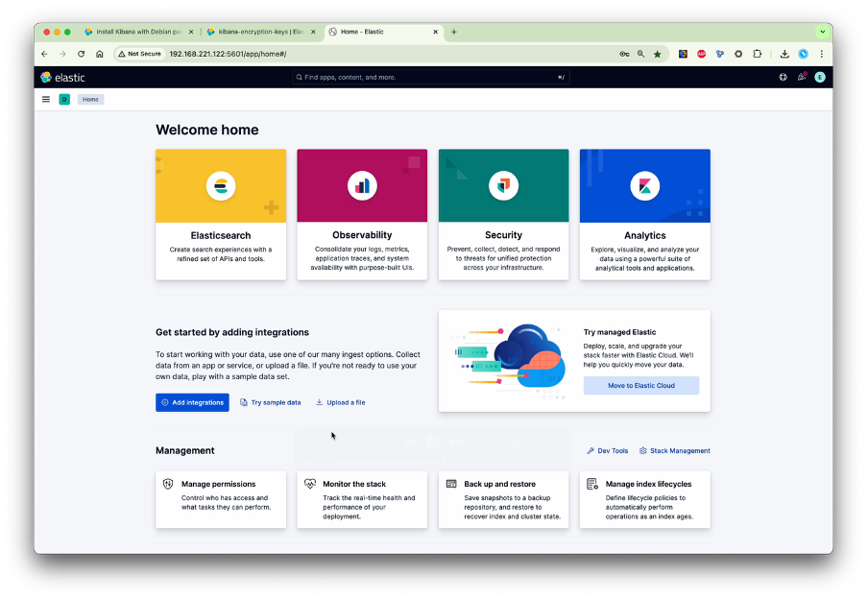Open the space selector D avatar
This screenshot has width=868, height=599.
click(64, 100)
